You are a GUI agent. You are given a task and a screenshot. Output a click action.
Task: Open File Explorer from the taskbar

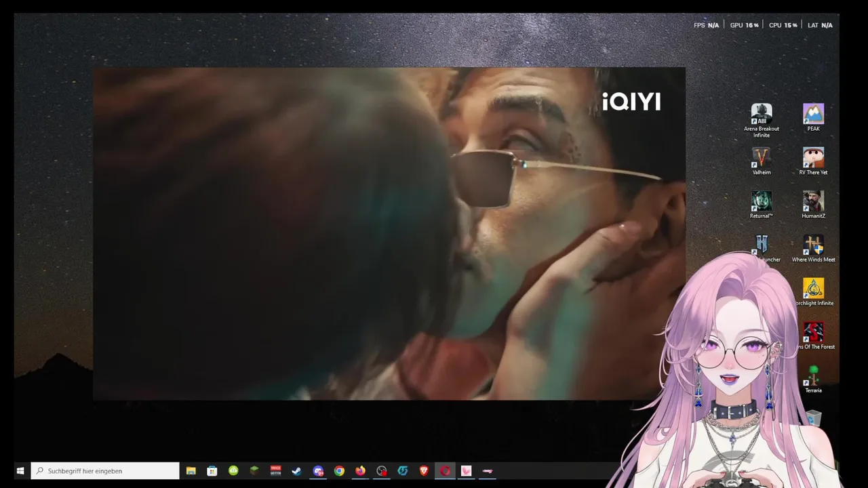point(191,470)
